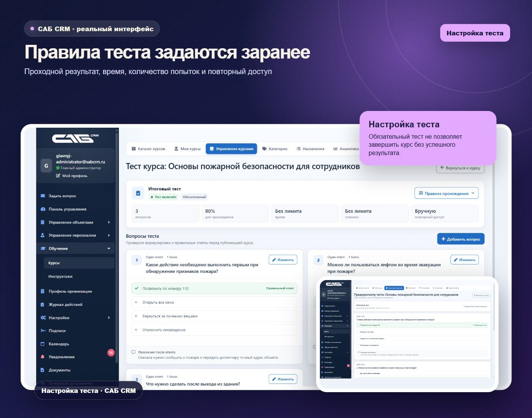The height and width of the screenshot is (418, 532).
Task: Click Изменить for question 3
Action: tap(283, 379)
